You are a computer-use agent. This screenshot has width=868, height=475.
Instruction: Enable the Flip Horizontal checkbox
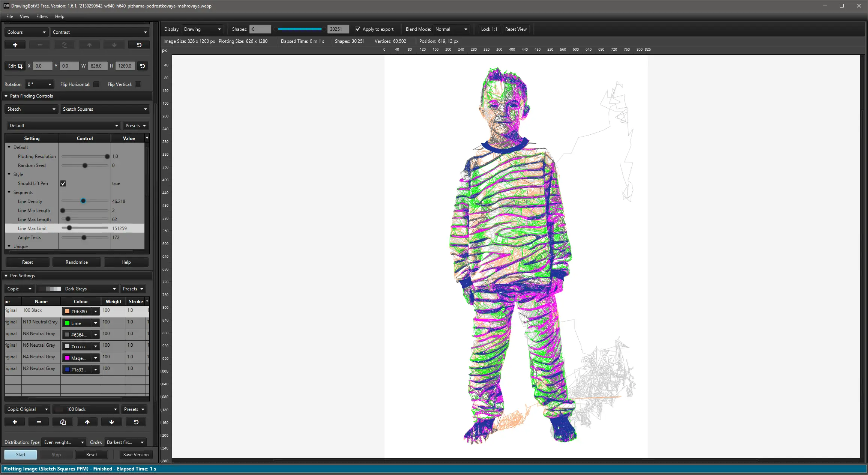pos(97,84)
